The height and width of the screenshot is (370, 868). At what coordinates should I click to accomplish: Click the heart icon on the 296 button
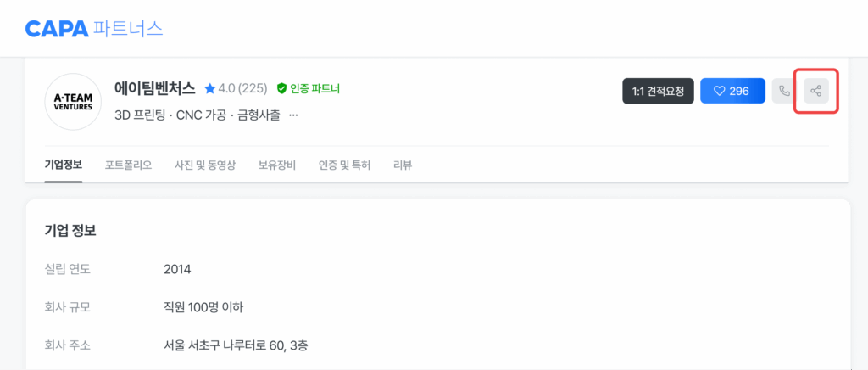(719, 91)
